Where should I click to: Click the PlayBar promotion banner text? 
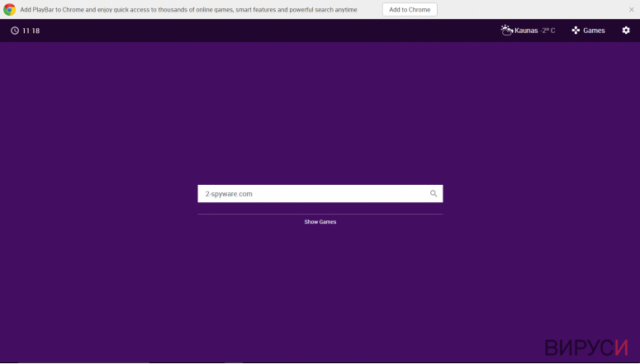point(189,9)
